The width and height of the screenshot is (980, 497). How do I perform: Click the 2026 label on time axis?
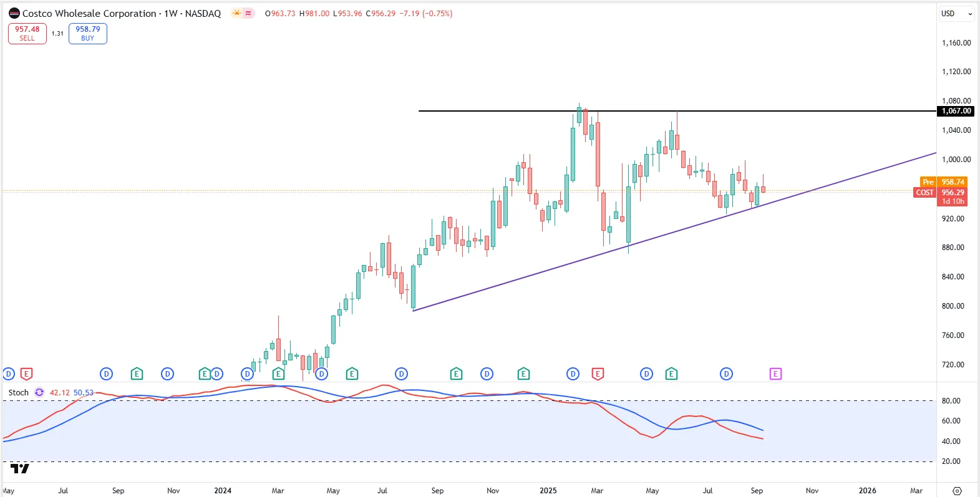(868, 491)
